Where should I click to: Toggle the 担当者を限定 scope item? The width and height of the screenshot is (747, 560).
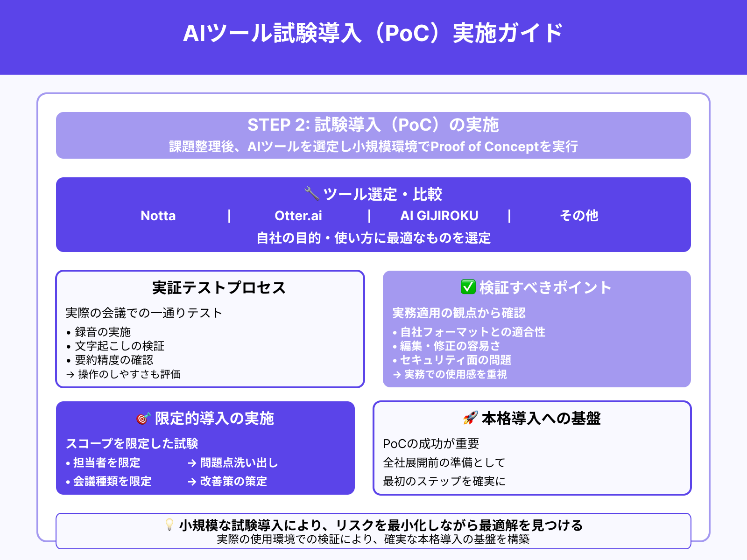pyautogui.click(x=105, y=462)
